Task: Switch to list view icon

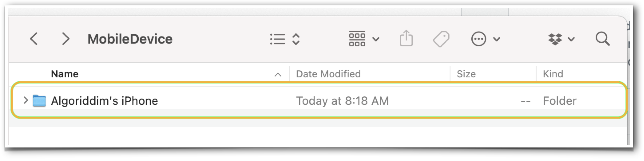Action: coord(277,39)
